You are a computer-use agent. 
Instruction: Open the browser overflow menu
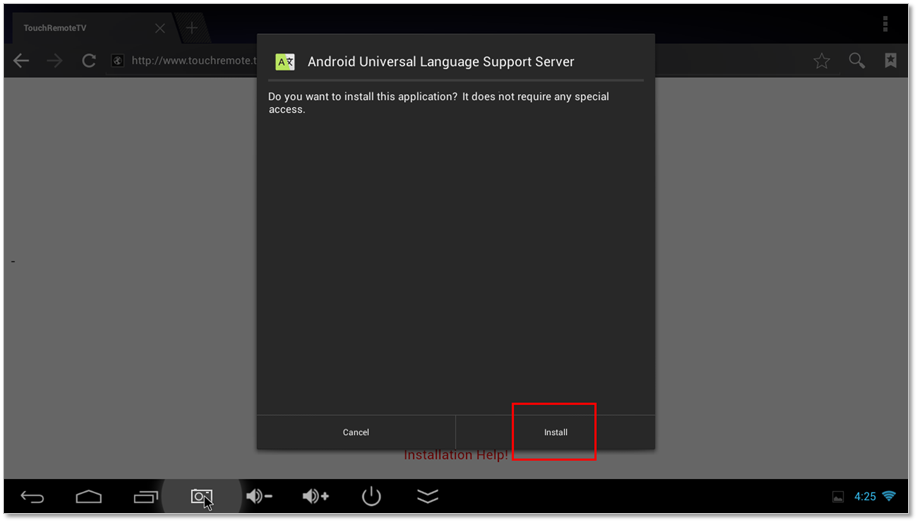click(x=885, y=24)
